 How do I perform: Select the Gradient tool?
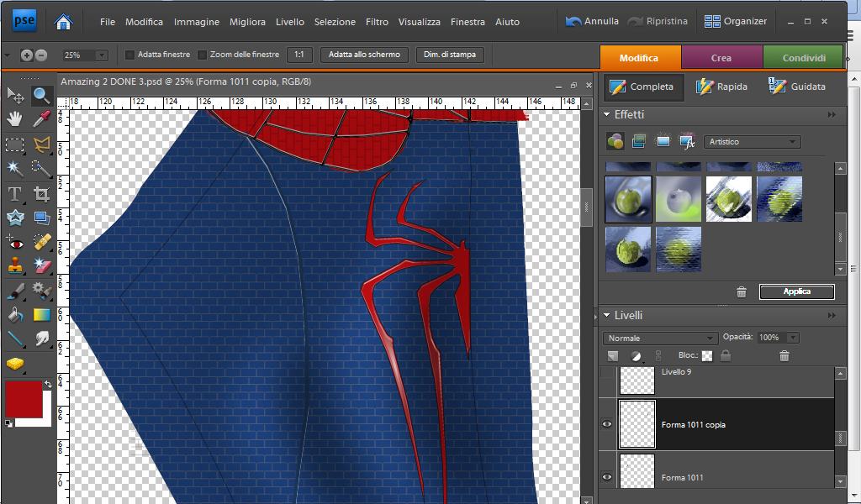42,315
